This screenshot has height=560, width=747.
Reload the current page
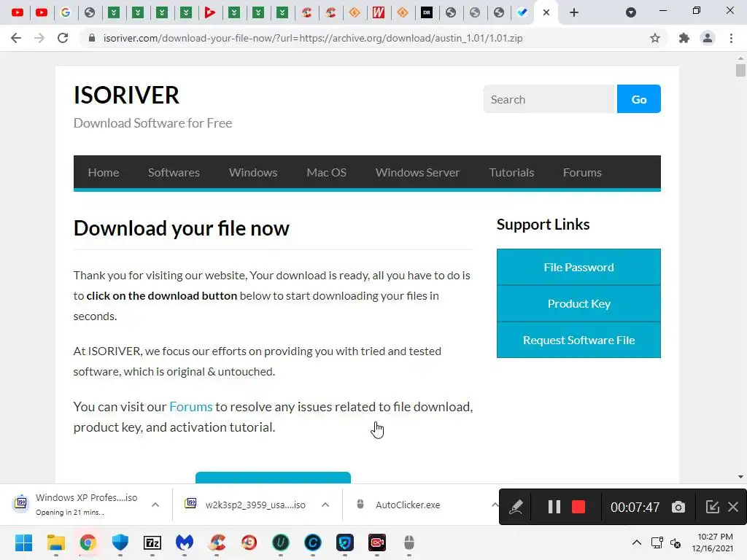[63, 38]
